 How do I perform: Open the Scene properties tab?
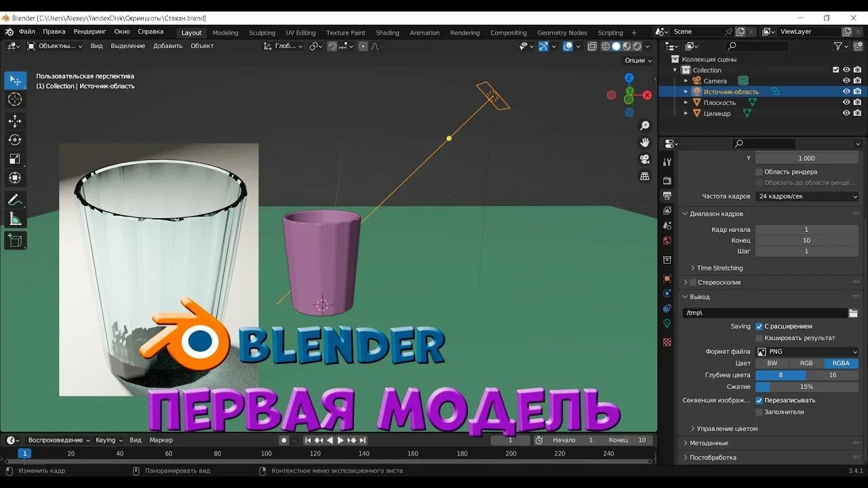[667, 226]
